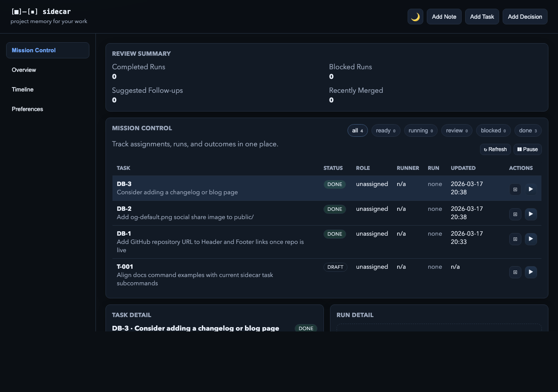Viewport: 558px width, 392px height.
Task: Start DB-2 using its play icon
Action: (531, 214)
